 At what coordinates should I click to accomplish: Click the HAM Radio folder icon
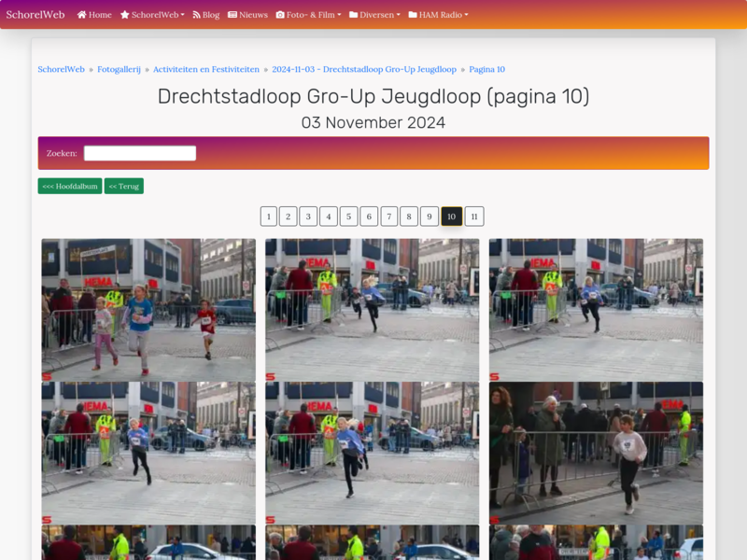413,15
